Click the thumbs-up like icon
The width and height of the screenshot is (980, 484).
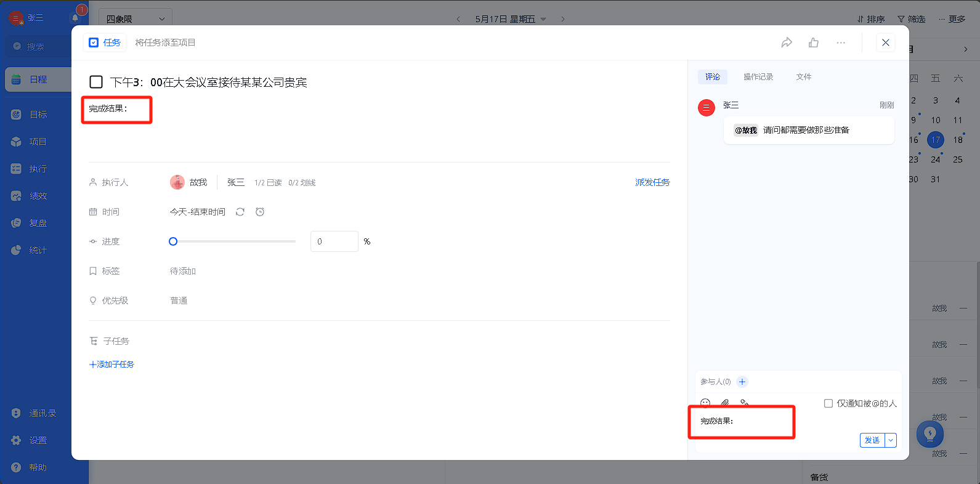(814, 42)
